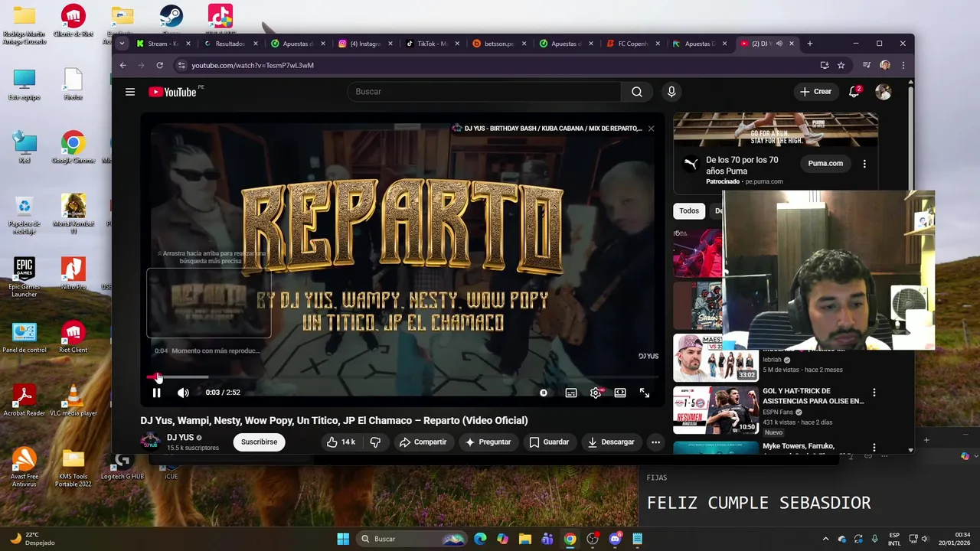This screenshot has width=980, height=551.
Task: Toggle theater mode in the player
Action: click(620, 393)
